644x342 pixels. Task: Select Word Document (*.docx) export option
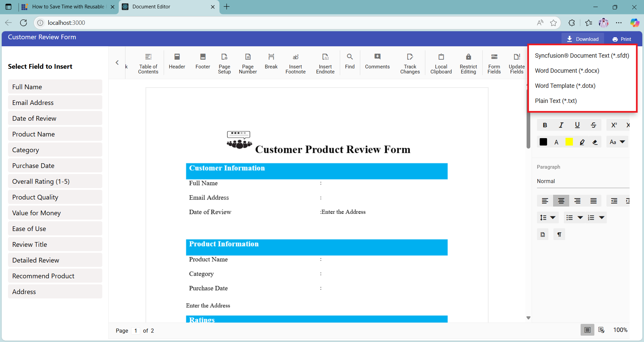pos(567,71)
